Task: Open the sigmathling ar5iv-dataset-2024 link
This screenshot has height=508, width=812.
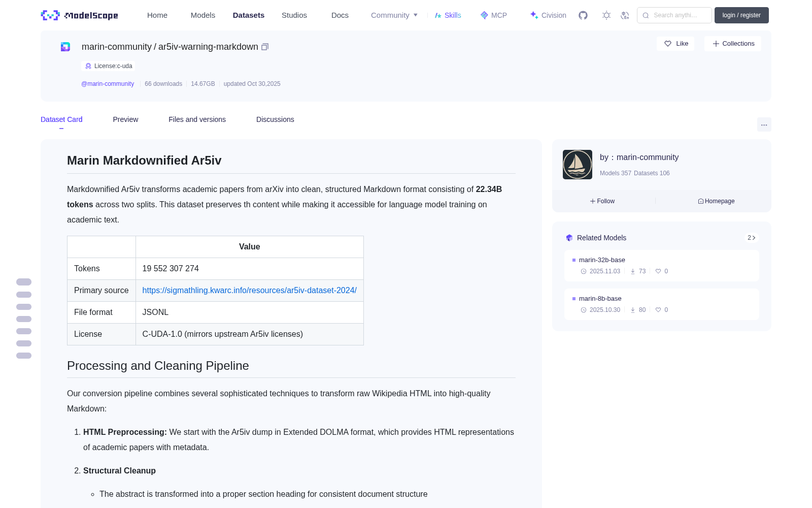Action: point(249,291)
